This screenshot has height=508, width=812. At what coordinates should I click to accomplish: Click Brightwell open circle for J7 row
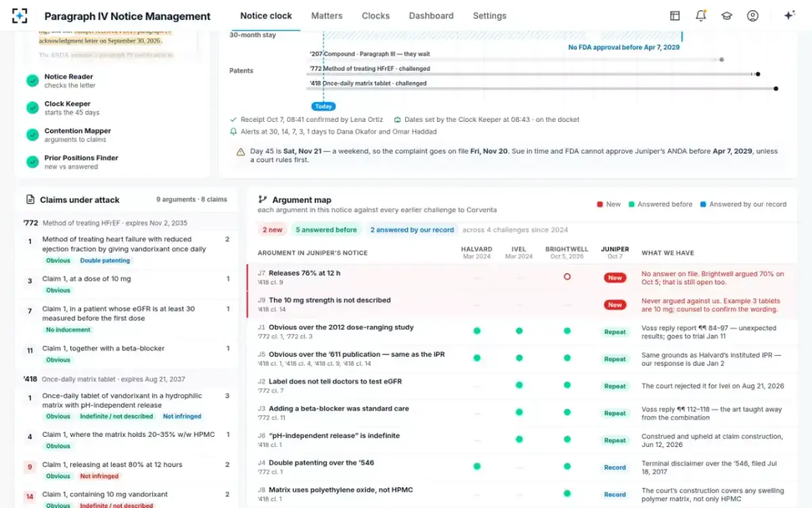pos(567,277)
